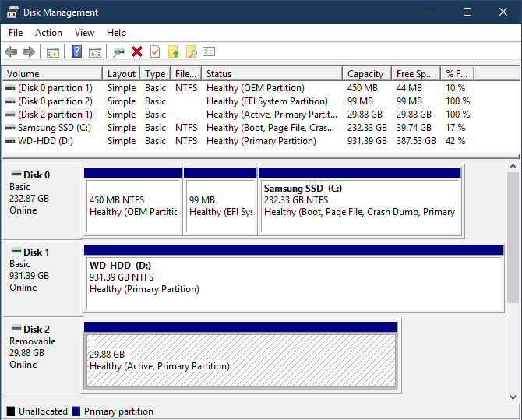Click the Properties checkmark page icon

(x=155, y=52)
